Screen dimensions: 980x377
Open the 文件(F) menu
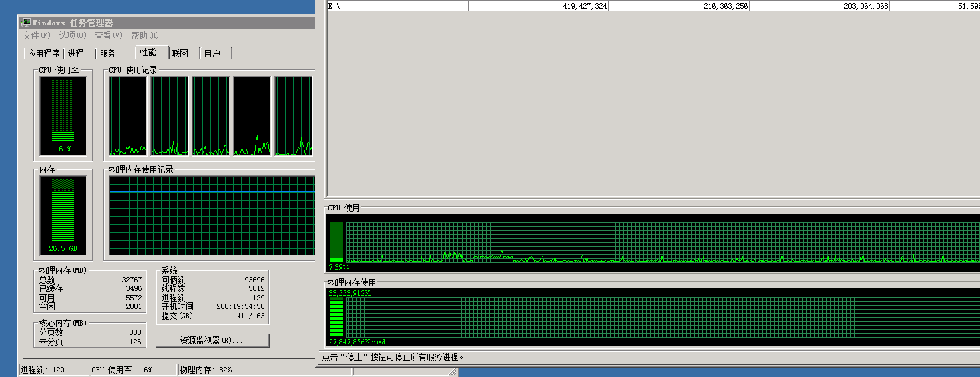(37, 35)
